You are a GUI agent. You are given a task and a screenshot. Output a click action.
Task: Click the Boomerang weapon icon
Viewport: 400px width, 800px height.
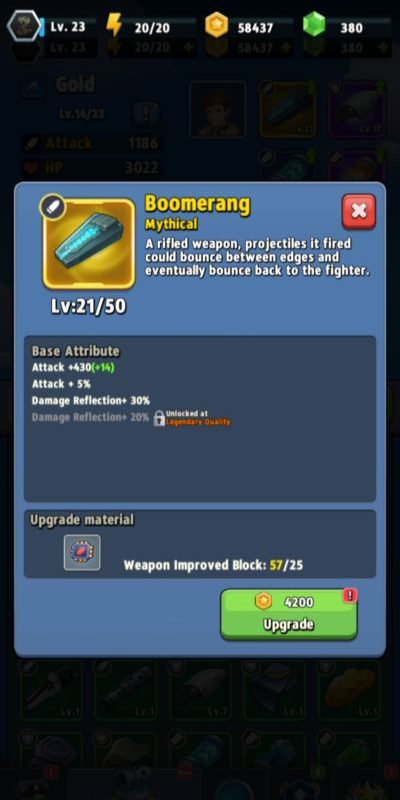89,244
